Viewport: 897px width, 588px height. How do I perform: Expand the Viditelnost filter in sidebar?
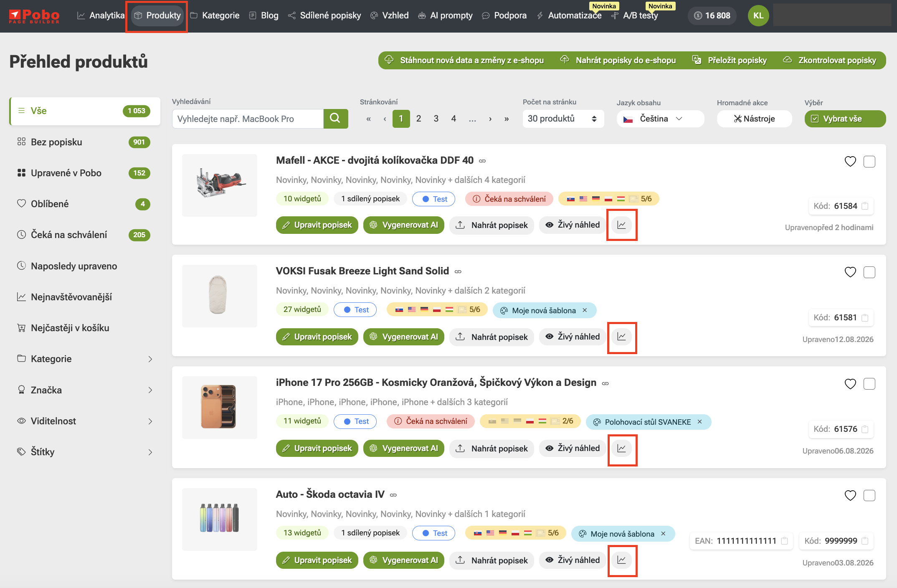[85, 421]
